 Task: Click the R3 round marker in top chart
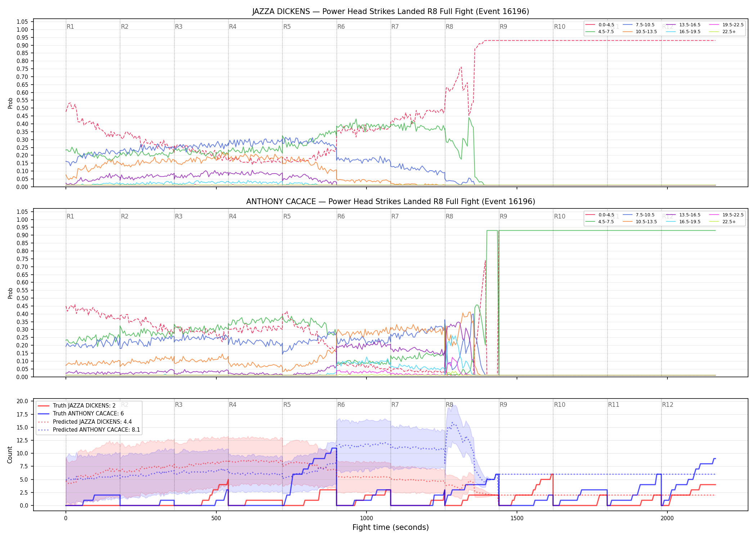tap(179, 27)
